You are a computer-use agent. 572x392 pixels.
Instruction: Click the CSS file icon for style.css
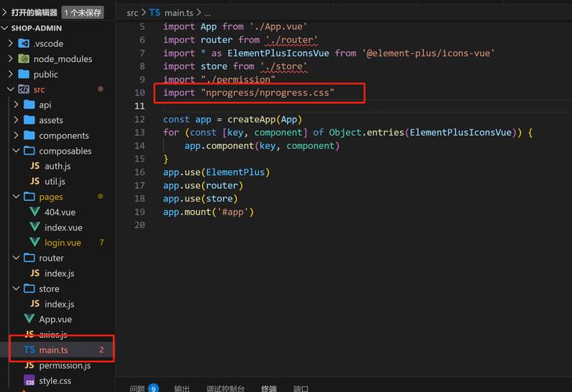click(x=29, y=380)
